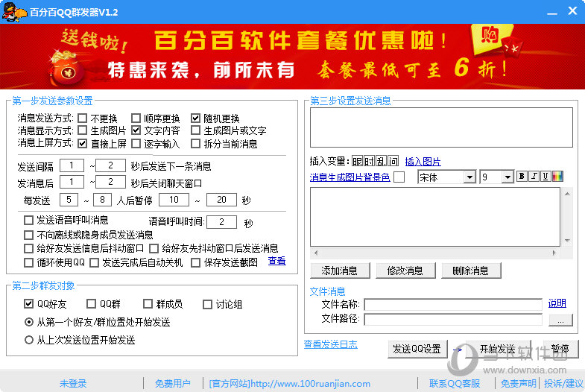Viewport: 585px width, 392px height.
Task: Click the '...' file browse button
Action: coord(560,320)
